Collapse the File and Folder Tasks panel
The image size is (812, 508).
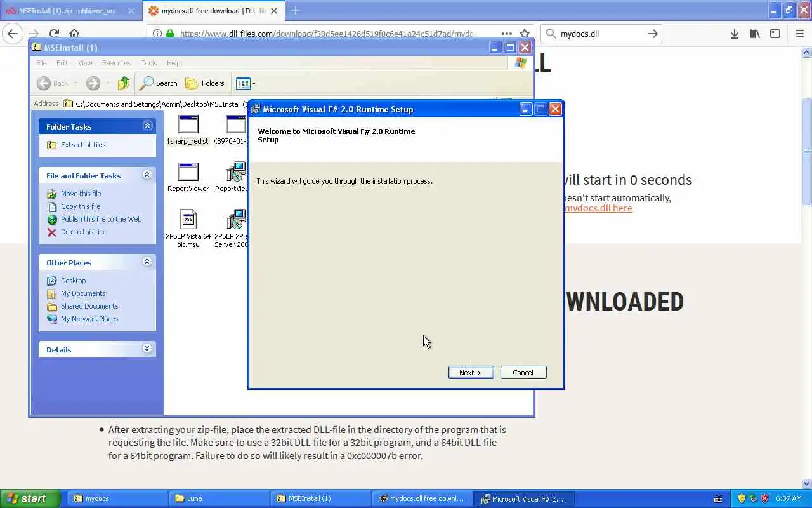click(147, 175)
